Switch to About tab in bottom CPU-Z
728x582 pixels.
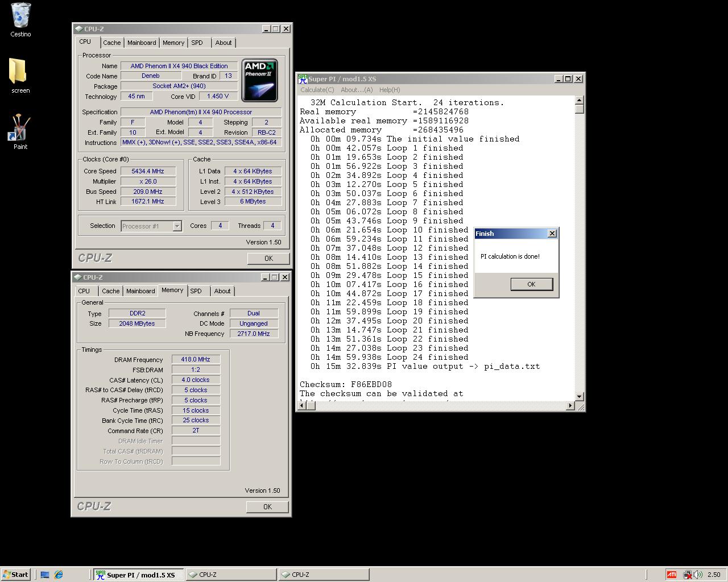pos(222,291)
